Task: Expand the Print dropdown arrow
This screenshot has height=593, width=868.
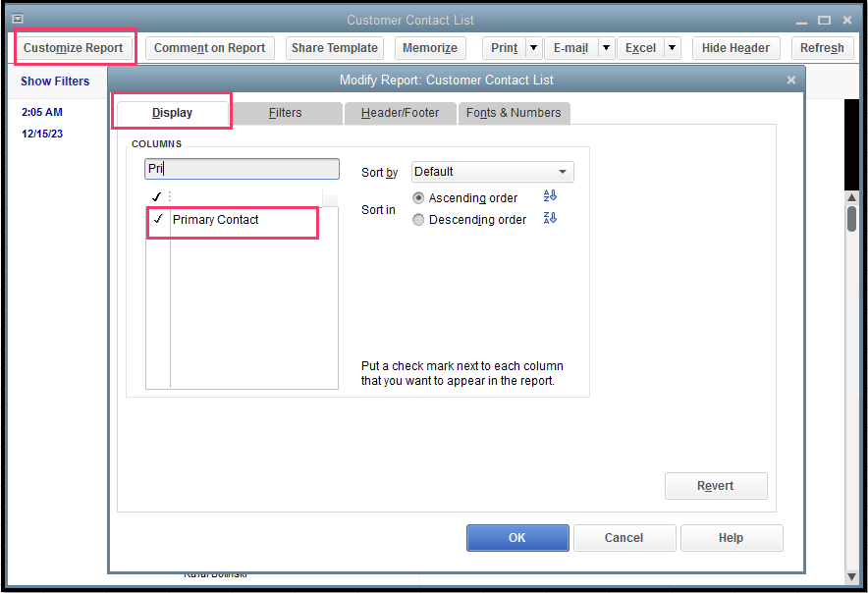Action: pos(533,48)
